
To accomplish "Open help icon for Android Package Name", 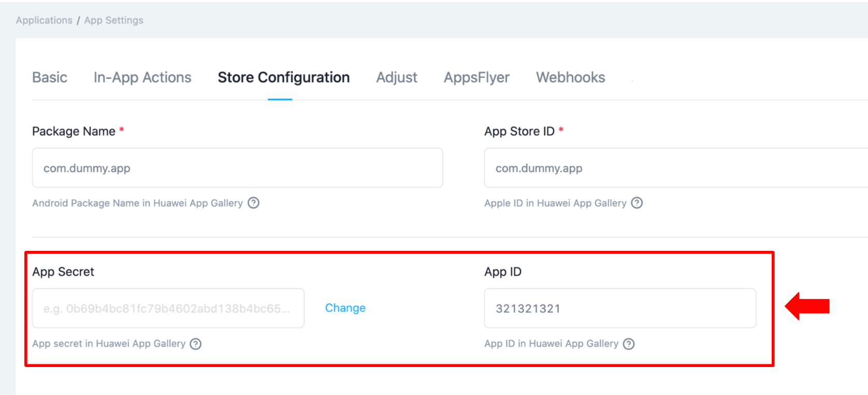I will click(253, 203).
